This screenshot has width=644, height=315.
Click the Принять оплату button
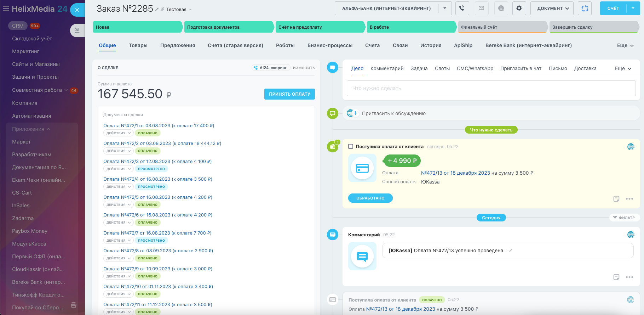pos(289,94)
